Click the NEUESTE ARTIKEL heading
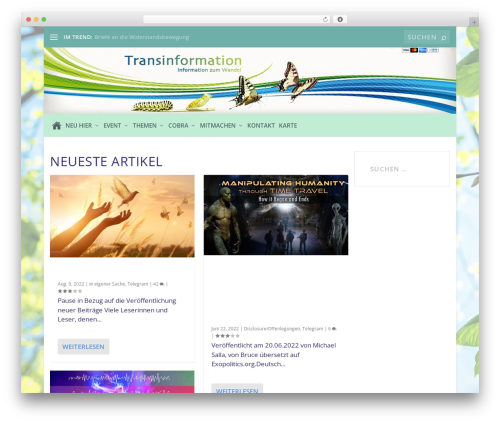The image size is (500, 423). tap(106, 162)
